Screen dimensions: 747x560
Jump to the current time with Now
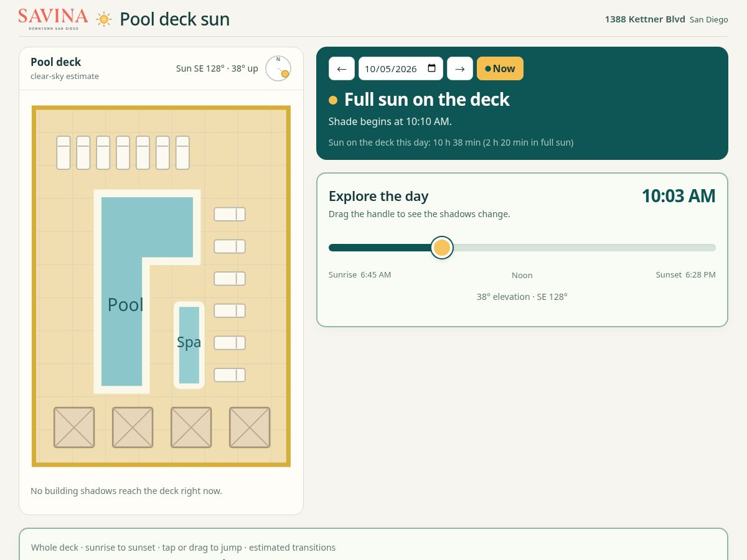[x=500, y=68]
